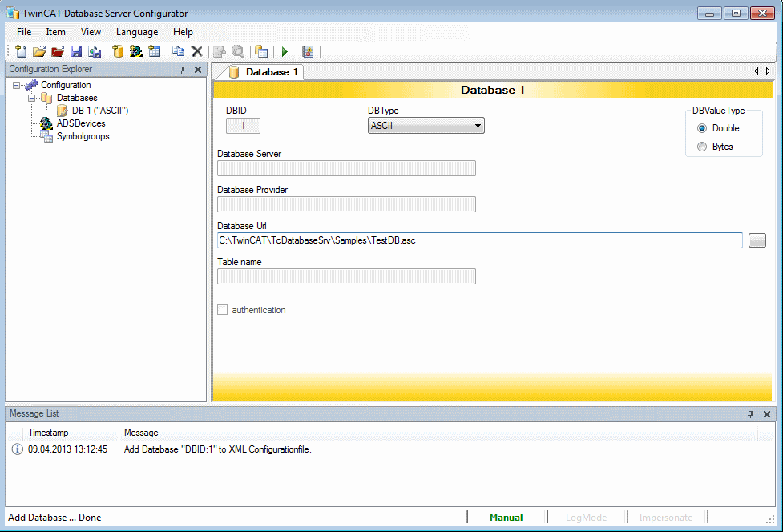Viewport: 783px width, 532px height.
Task: Open the File menu
Action: (x=24, y=32)
